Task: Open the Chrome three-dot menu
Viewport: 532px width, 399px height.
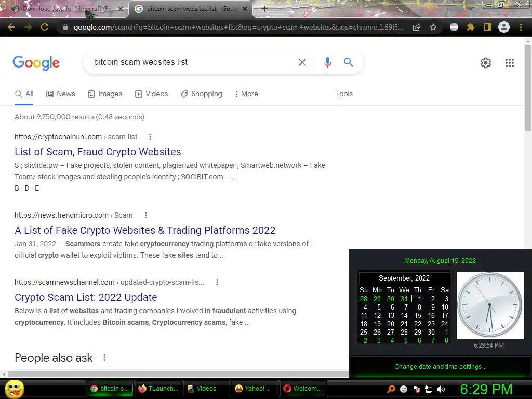Action: click(521, 27)
